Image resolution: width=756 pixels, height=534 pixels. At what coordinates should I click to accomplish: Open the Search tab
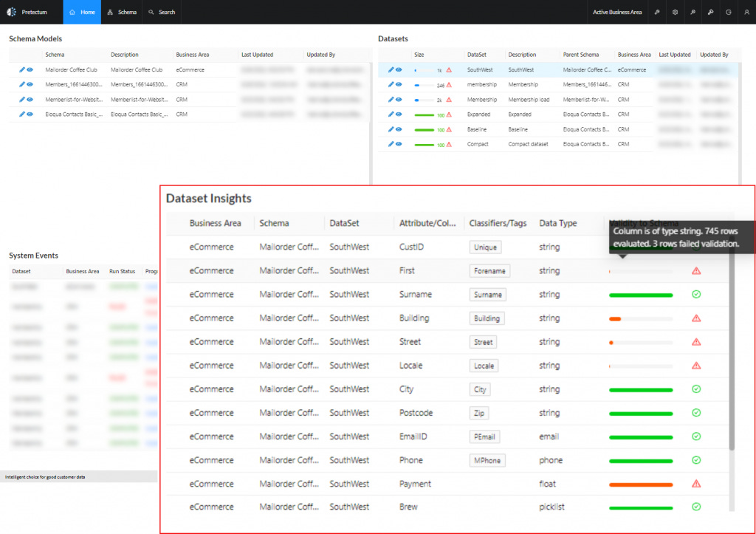[x=162, y=12]
